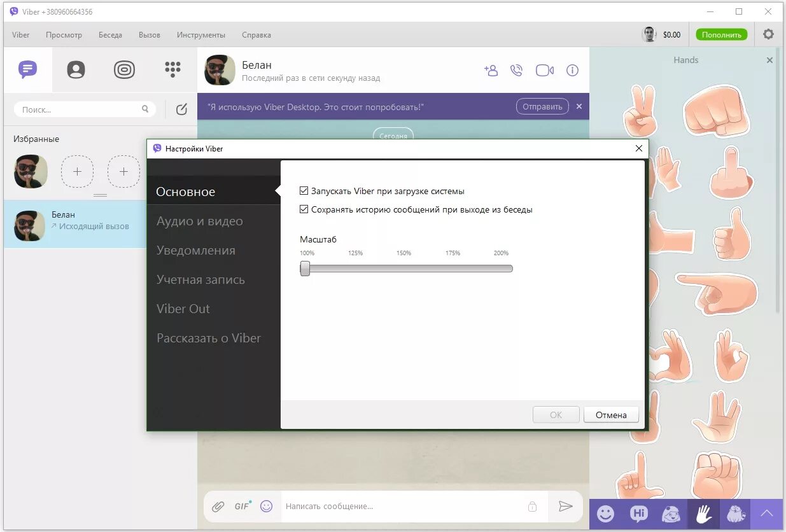Expand the sticker pack list with the up arrow

pyautogui.click(x=768, y=514)
